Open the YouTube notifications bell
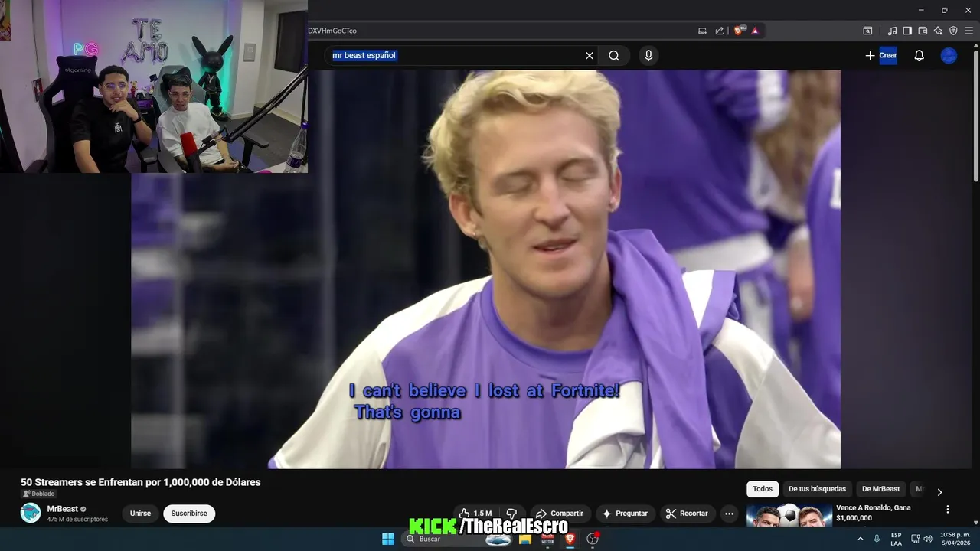This screenshot has width=980, height=551. click(x=919, y=56)
